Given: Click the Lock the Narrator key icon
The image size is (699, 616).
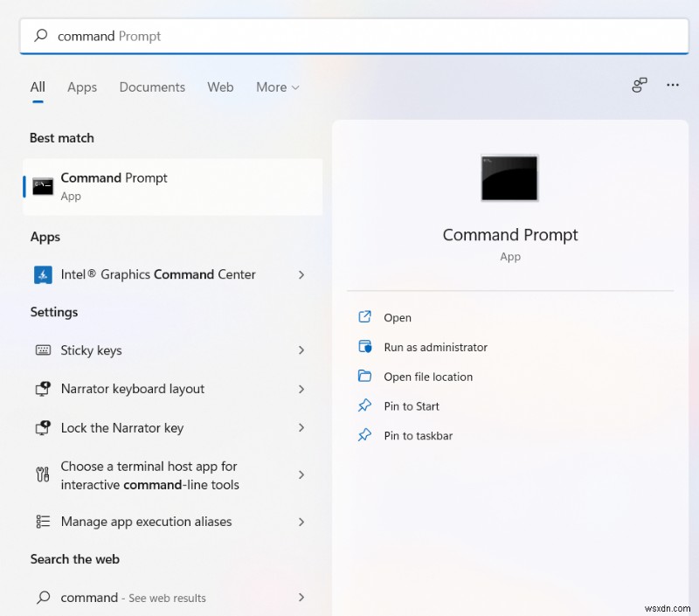Looking at the screenshot, I should [x=43, y=428].
